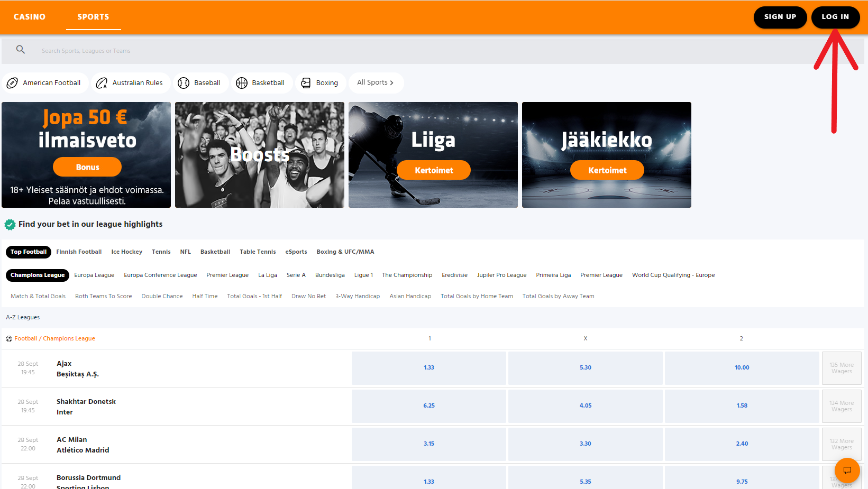Select the Finnish Football category
The height and width of the screenshot is (489, 868).
click(79, 252)
